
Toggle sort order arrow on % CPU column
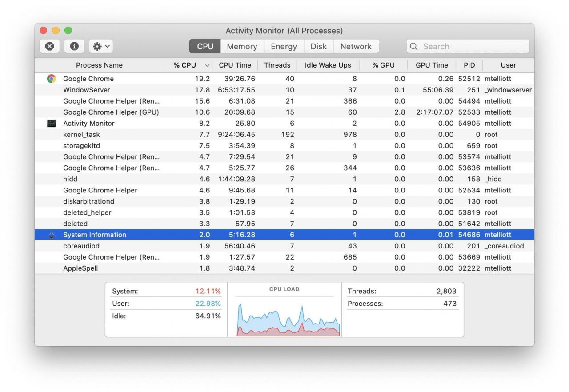pyautogui.click(x=207, y=65)
